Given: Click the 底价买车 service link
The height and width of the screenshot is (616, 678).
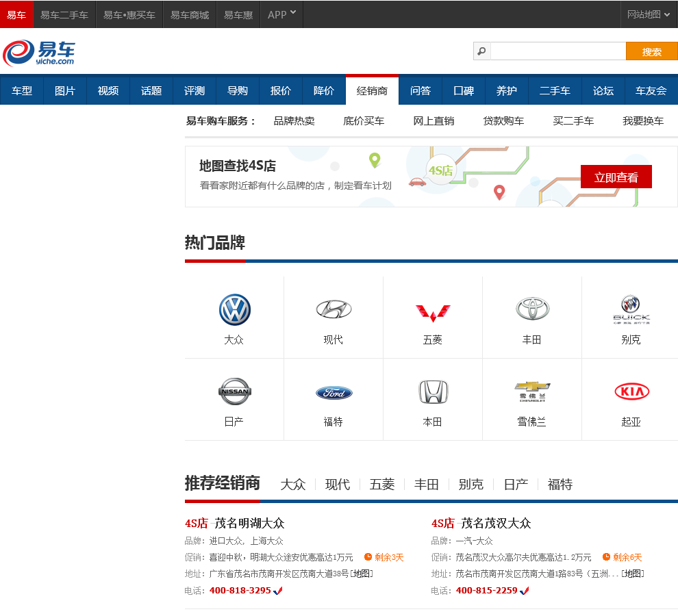Looking at the screenshot, I should pyautogui.click(x=364, y=121).
